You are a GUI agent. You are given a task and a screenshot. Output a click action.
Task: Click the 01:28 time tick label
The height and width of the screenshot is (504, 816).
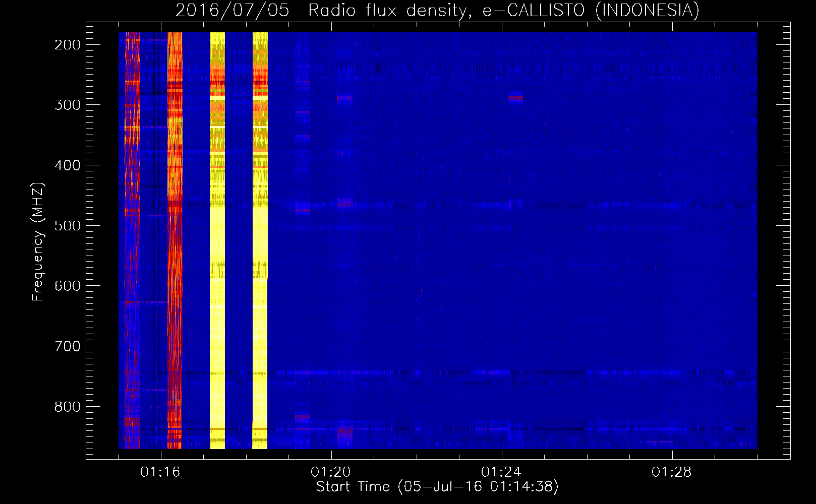pos(672,472)
